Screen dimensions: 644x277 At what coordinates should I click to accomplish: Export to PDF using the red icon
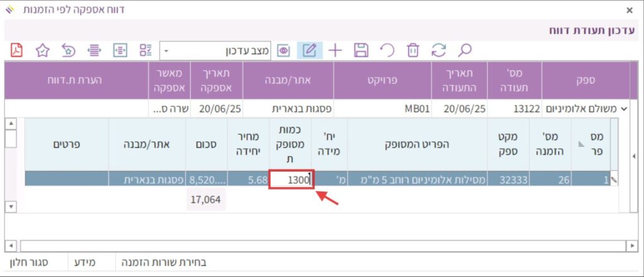coord(17,50)
